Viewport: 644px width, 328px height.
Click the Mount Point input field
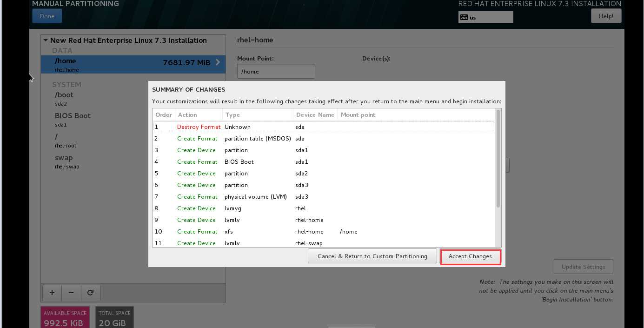coord(276,72)
